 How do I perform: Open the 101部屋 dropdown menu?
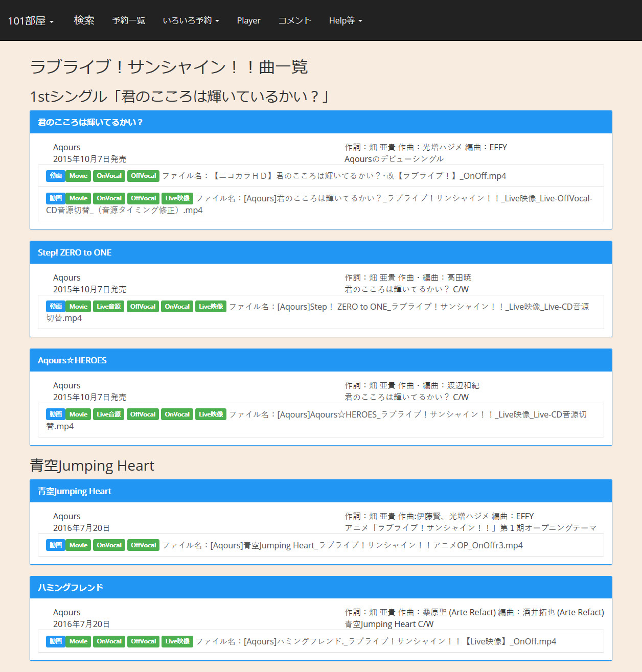click(31, 20)
